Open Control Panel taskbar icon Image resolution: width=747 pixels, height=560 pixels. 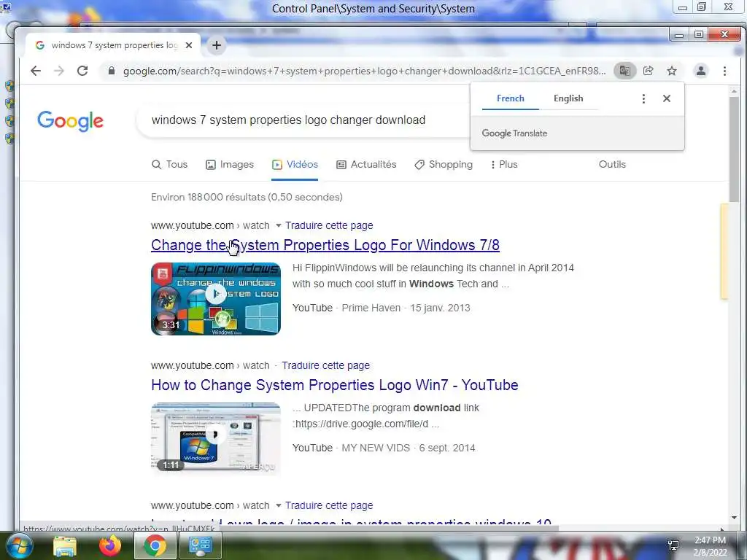(x=200, y=545)
